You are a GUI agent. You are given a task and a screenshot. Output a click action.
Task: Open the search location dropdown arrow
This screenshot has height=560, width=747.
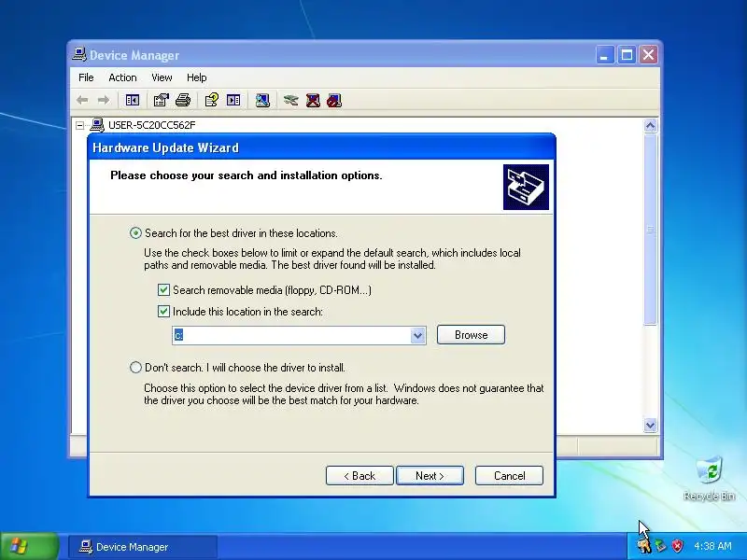coord(417,335)
